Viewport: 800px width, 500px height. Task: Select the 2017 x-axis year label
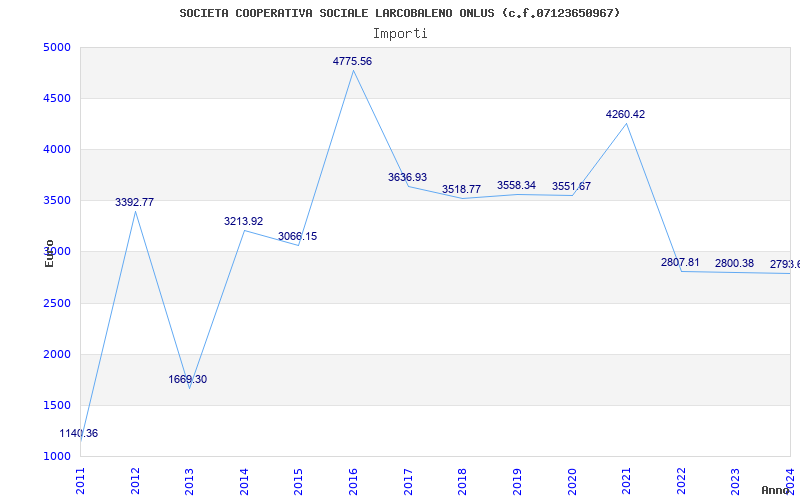408,481
